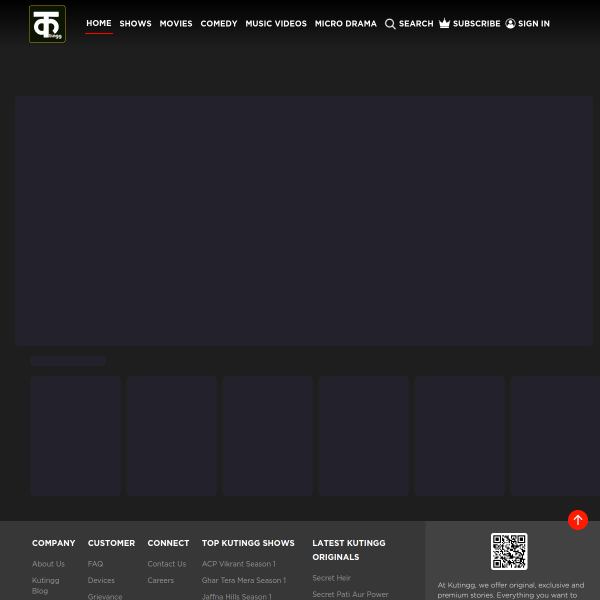600x600 pixels.
Task: Open the Music Videos page
Action: coord(276,24)
